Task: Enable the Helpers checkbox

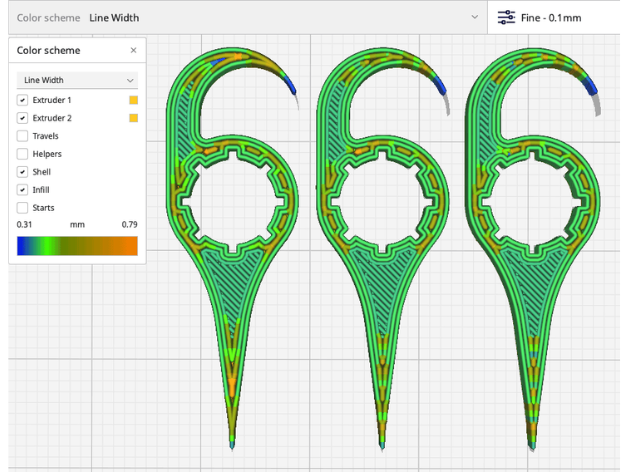Action: click(22, 154)
